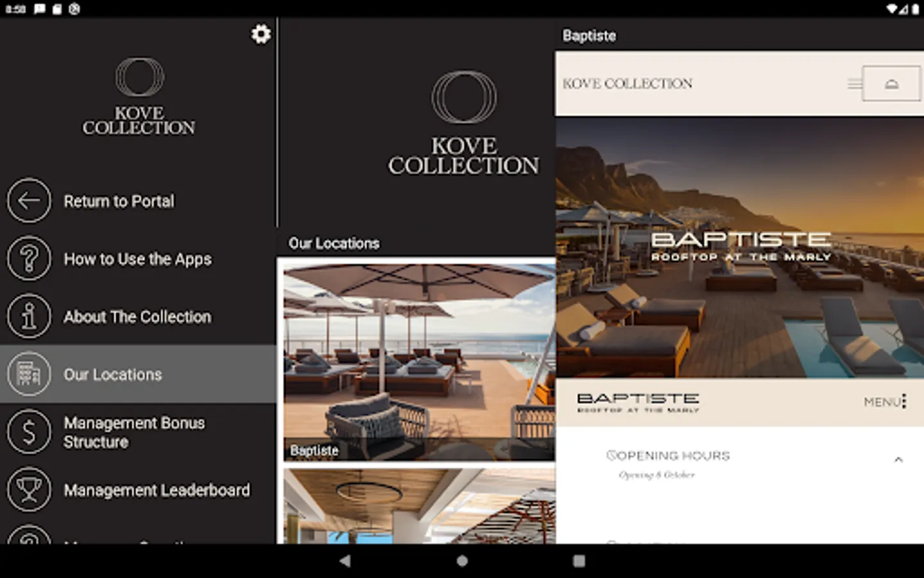Select Return to Portal menu item

click(138, 201)
